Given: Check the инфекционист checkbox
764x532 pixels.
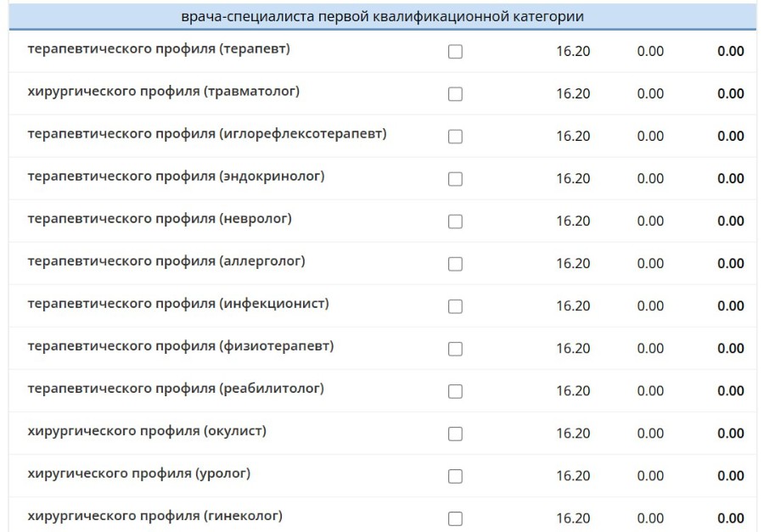Looking at the screenshot, I should pos(455,306).
